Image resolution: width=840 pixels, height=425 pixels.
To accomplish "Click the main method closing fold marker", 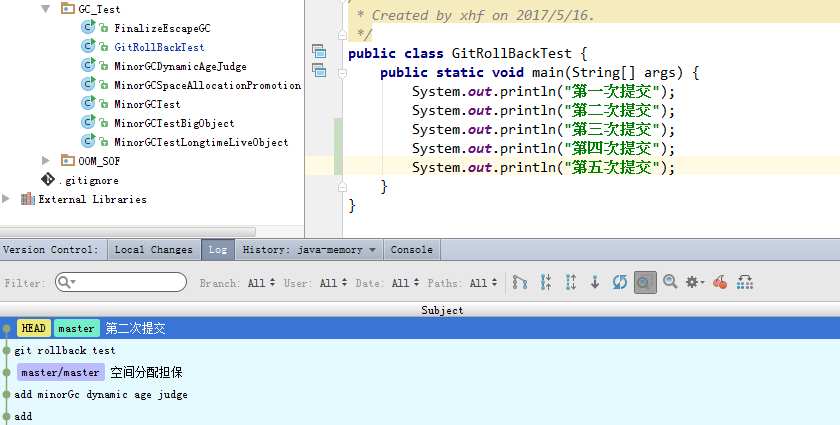I will click(x=343, y=187).
